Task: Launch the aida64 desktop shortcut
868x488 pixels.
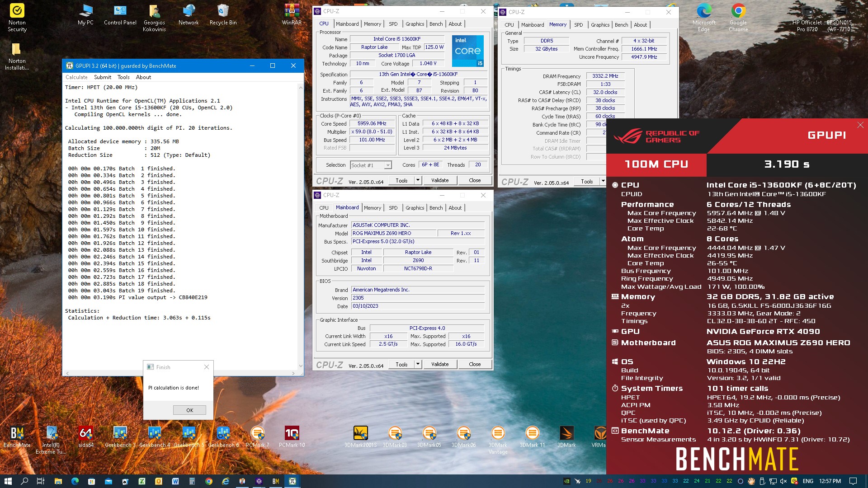Action: tap(85, 436)
